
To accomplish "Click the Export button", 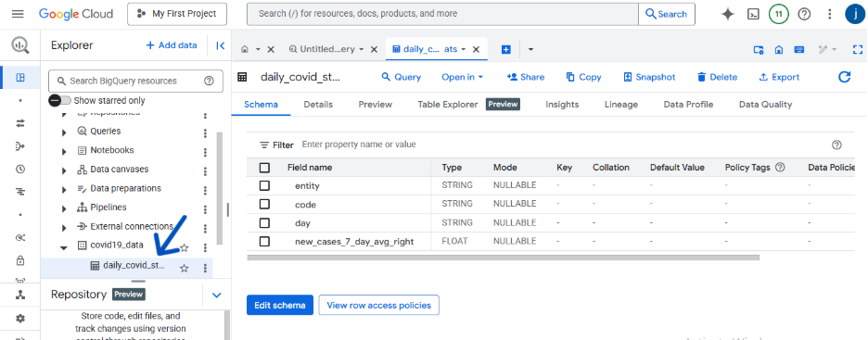I will [779, 77].
